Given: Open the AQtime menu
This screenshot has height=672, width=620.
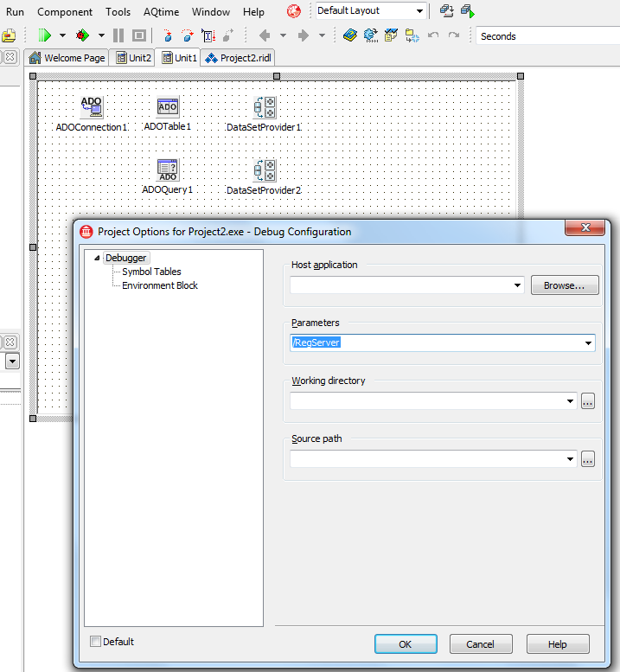Looking at the screenshot, I should pos(161,12).
